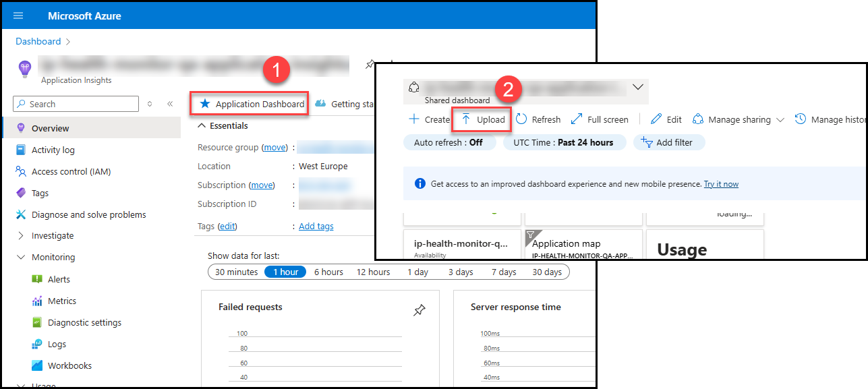Click the Add filter button
This screenshot has width=868, height=389.
click(x=668, y=142)
